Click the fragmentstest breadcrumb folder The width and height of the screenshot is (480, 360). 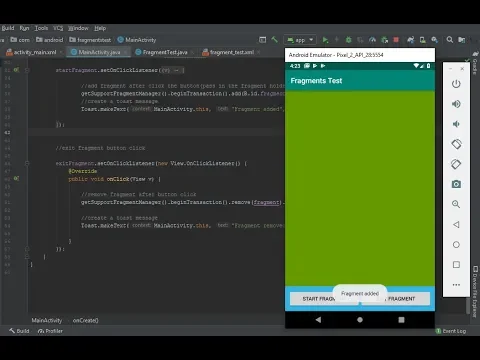pos(90,40)
